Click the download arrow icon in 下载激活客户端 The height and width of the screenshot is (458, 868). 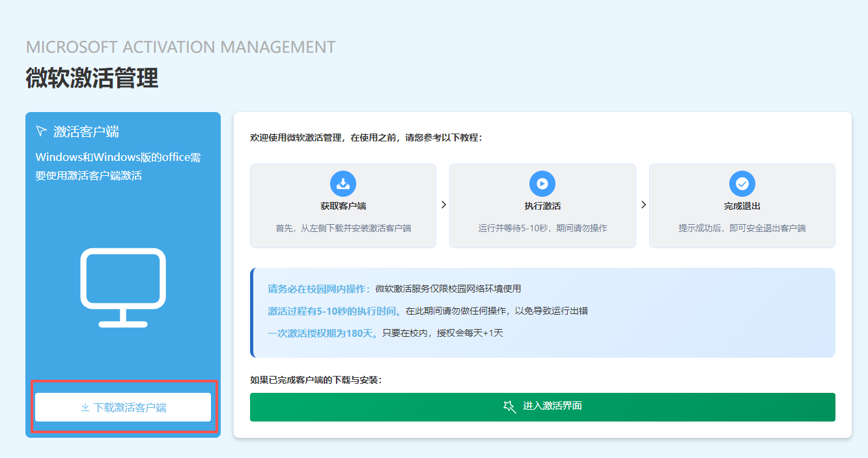pos(85,408)
